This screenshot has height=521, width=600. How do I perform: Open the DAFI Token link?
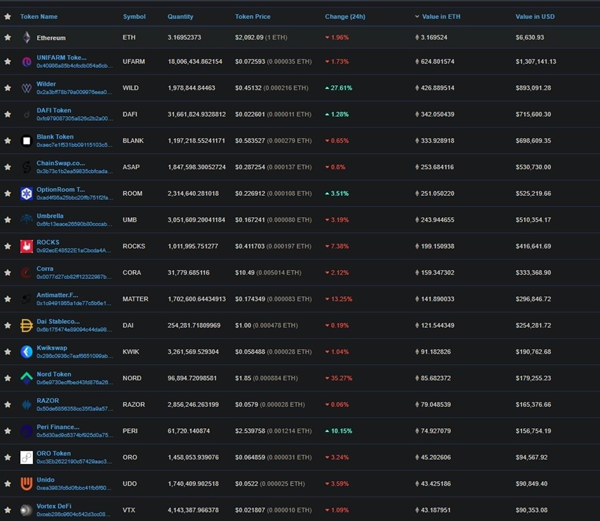tap(54, 110)
